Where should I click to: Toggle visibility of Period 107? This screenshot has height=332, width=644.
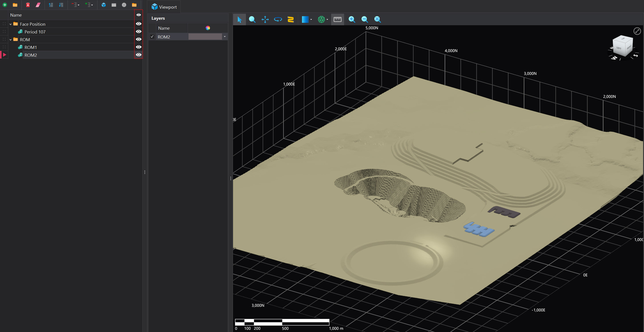click(138, 31)
